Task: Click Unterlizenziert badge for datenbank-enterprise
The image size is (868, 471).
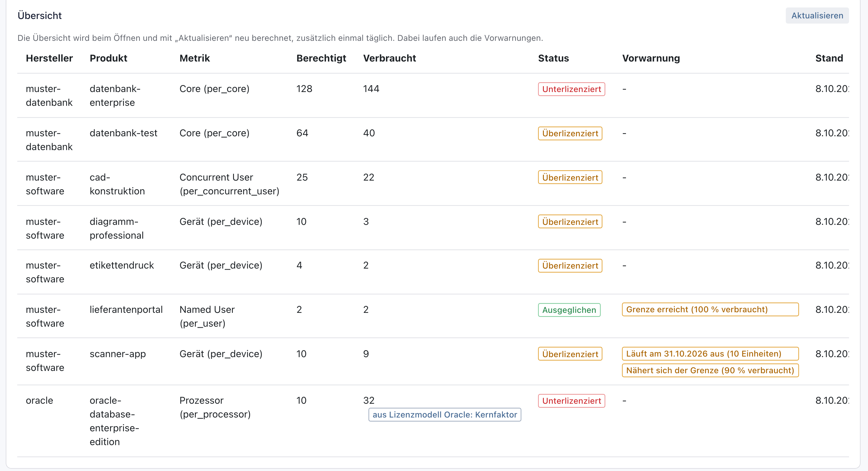Action: pos(571,89)
